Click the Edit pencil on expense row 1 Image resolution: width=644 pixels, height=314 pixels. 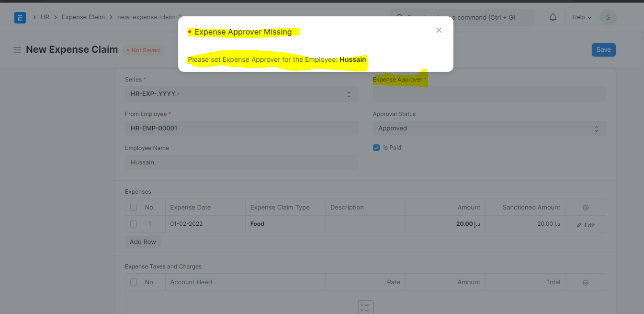585,224
